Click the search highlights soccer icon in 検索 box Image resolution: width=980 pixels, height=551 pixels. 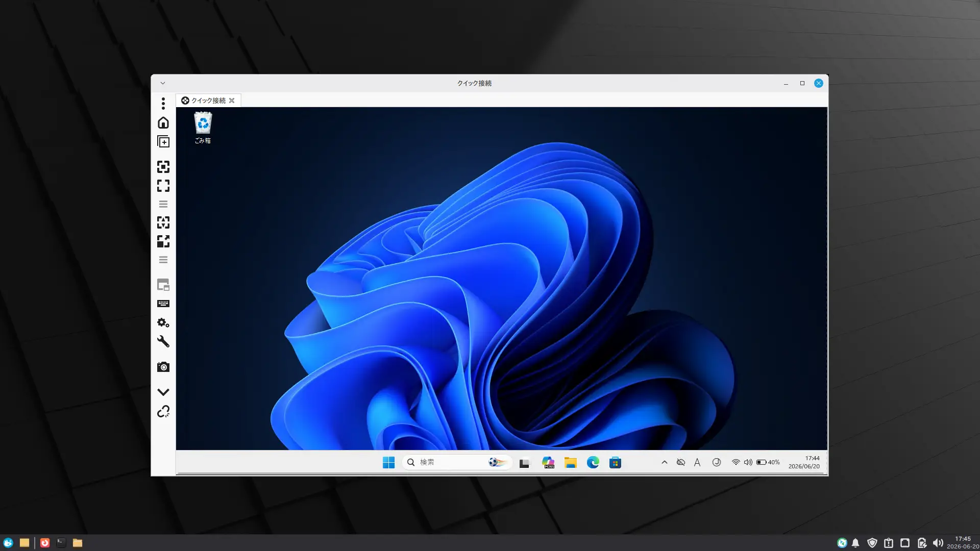click(497, 462)
